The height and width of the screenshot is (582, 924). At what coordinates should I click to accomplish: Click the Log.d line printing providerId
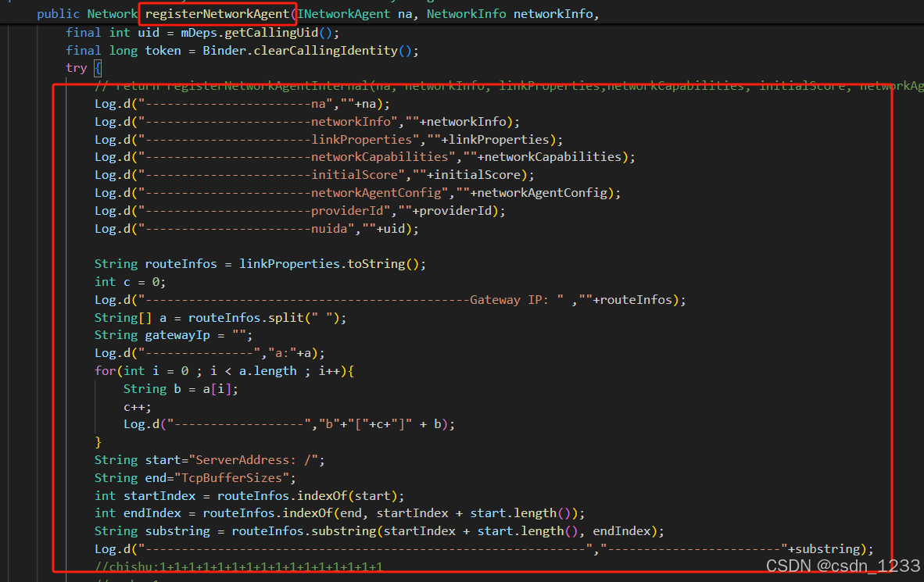point(300,211)
